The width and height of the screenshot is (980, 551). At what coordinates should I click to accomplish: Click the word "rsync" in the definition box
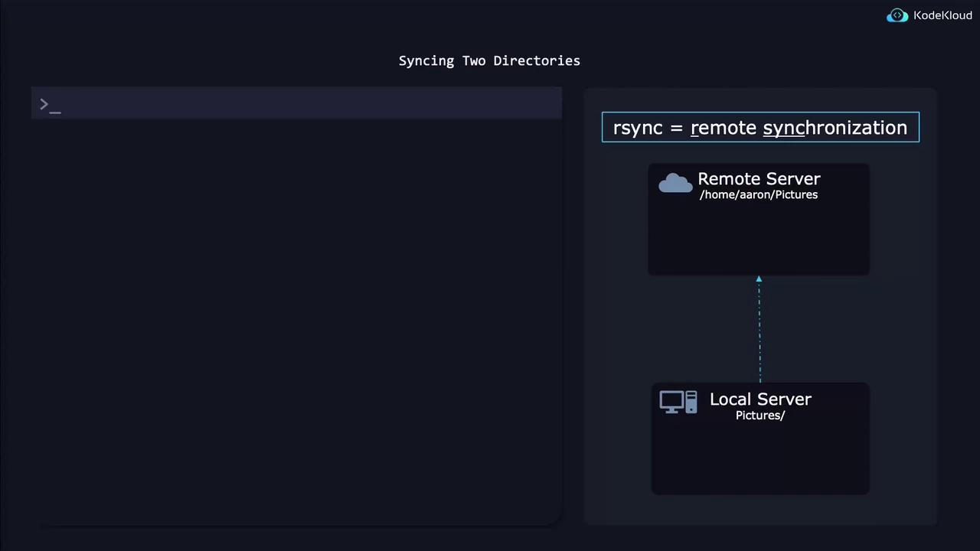click(637, 128)
